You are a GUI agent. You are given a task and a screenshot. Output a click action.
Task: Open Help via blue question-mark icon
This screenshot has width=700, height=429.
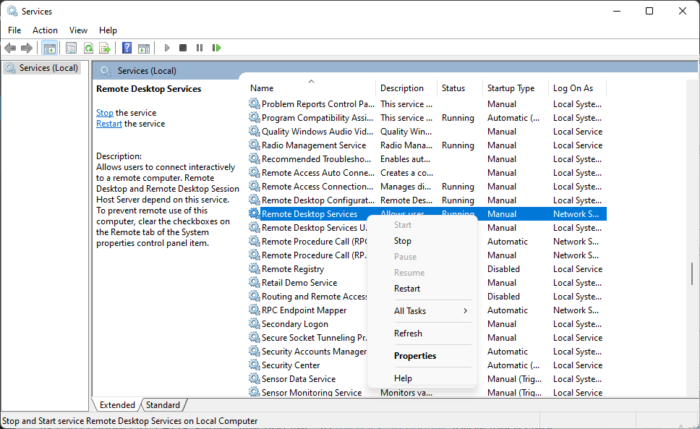(127, 47)
